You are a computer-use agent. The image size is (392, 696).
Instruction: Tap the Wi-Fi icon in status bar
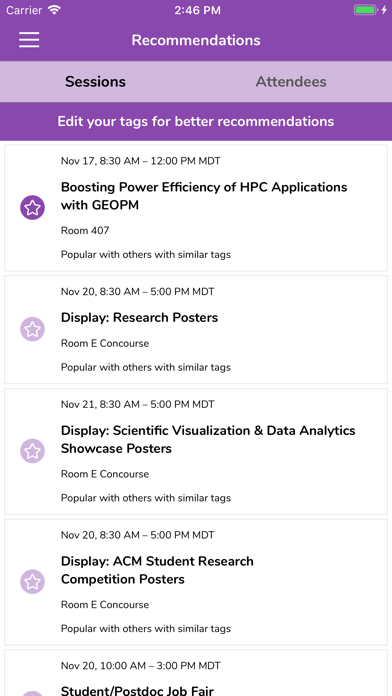pos(54,10)
